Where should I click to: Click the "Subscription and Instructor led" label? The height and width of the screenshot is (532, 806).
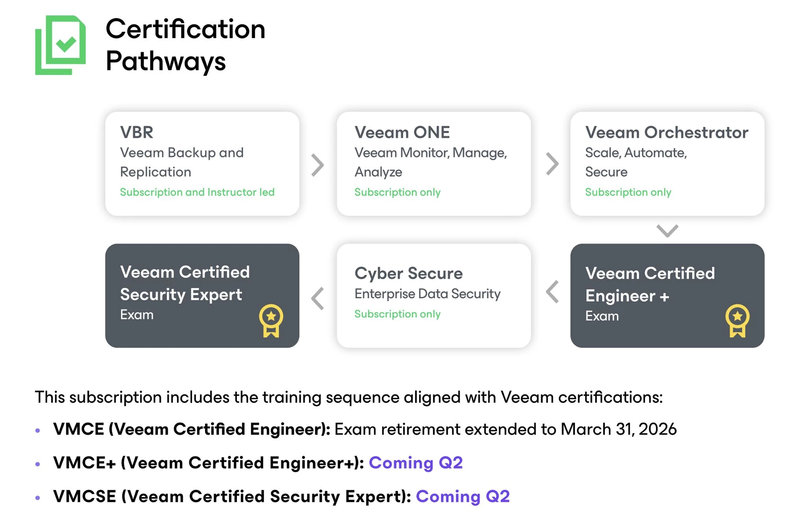point(197,192)
